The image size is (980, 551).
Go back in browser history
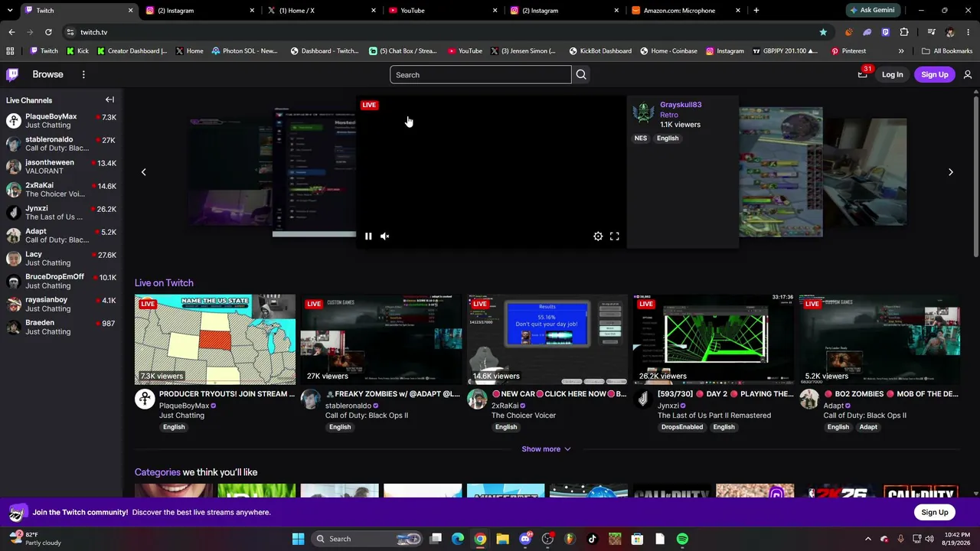(x=11, y=32)
